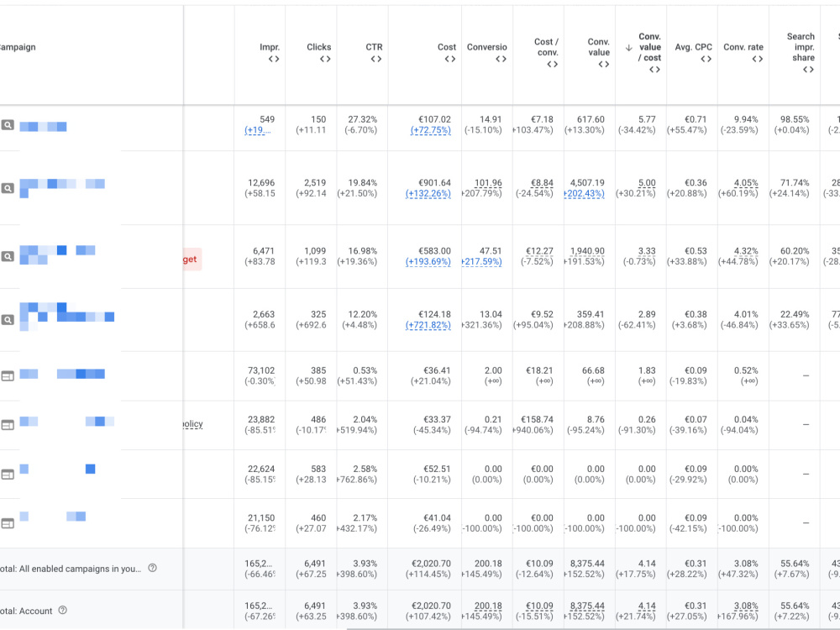Screen dimensions: 840x630
Task: Click the resize arrows under Avg. CPC column
Action: coord(706,59)
